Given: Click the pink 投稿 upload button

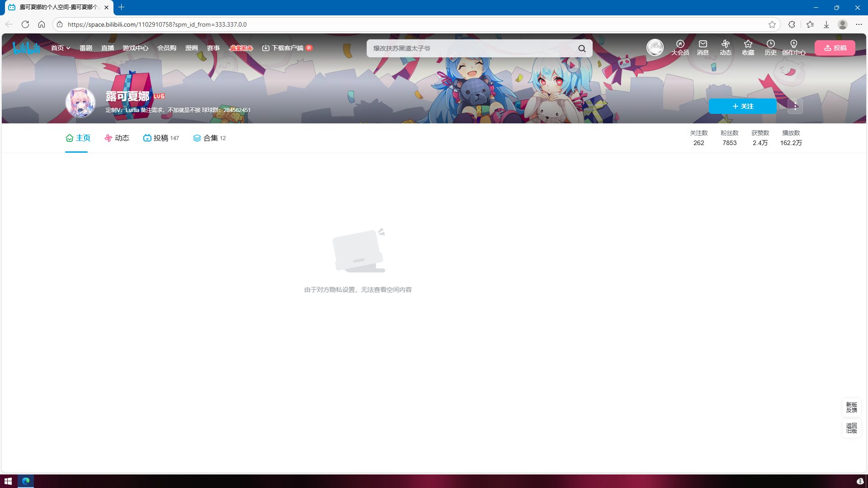Looking at the screenshot, I should tap(835, 48).
